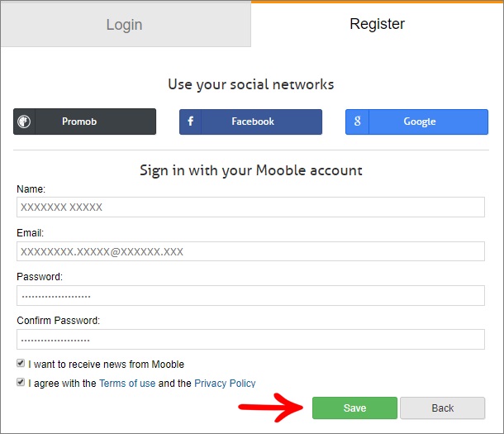The image size is (504, 434).
Task: Click the Promob globe icon
Action: tap(24, 122)
